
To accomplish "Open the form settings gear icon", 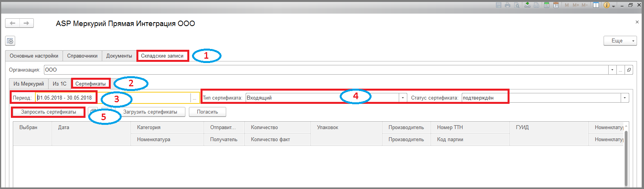I will tap(10, 41).
